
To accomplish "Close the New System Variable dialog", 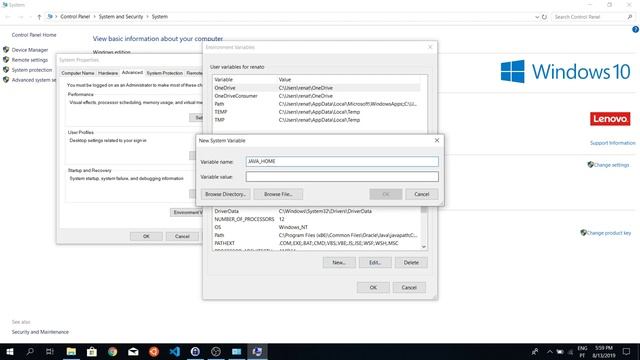I will [x=437, y=140].
